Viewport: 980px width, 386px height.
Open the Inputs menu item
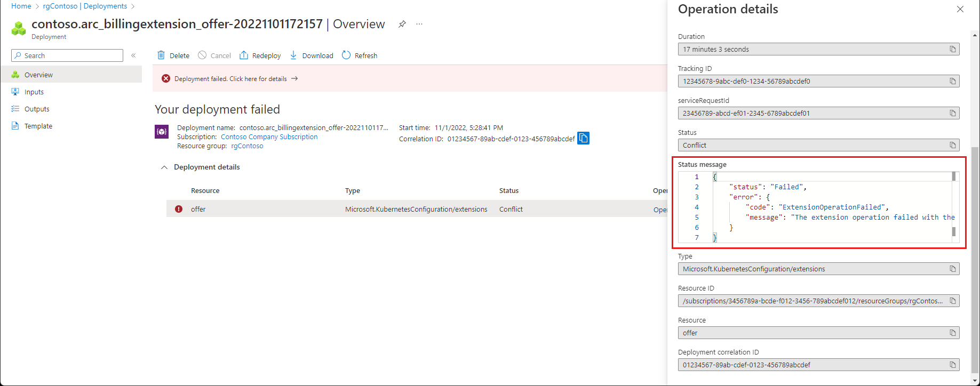34,92
